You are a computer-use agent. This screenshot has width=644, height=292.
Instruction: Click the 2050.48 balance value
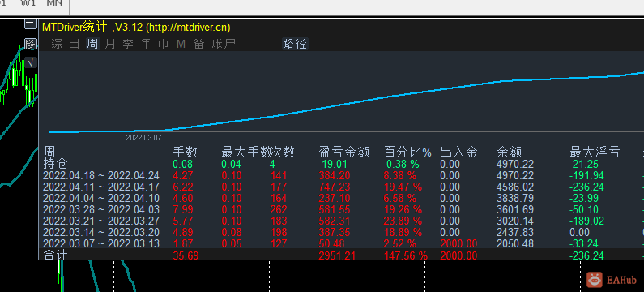[515, 243]
